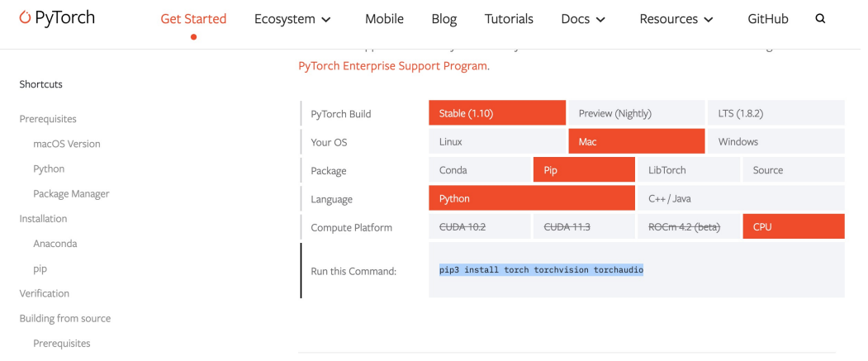Jump to the pip shortcut in sidebar

[x=40, y=269]
